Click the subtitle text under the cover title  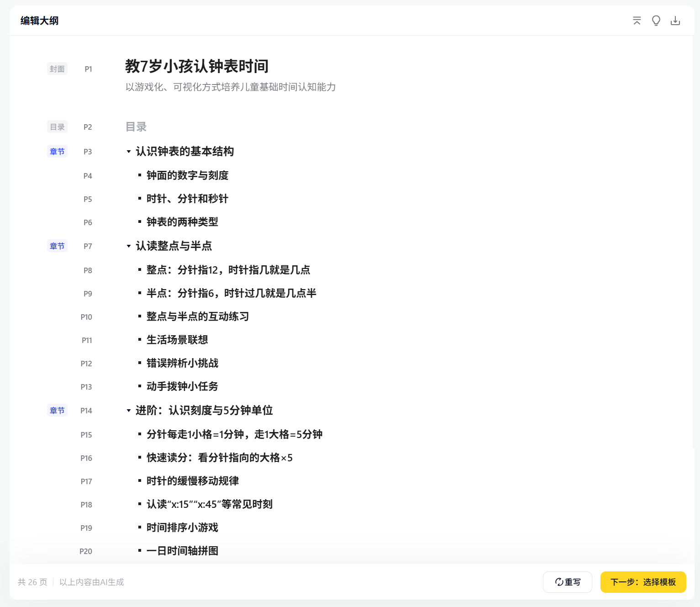pyautogui.click(x=230, y=87)
